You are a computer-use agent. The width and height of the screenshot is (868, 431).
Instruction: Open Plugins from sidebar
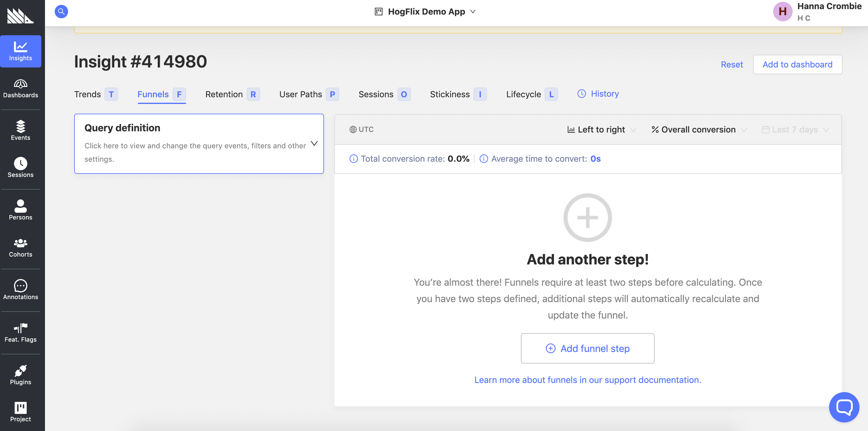pos(21,374)
